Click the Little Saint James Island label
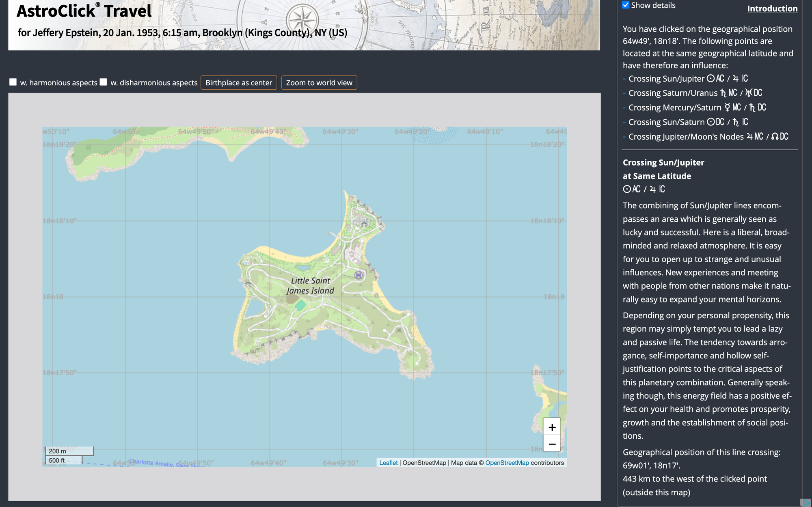The height and width of the screenshot is (507, 812). click(311, 285)
